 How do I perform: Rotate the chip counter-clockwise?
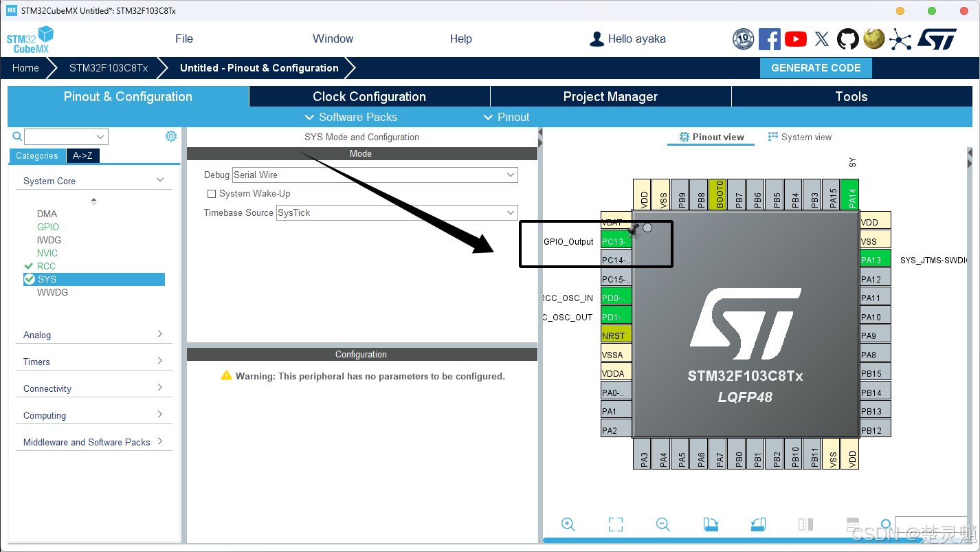758,525
